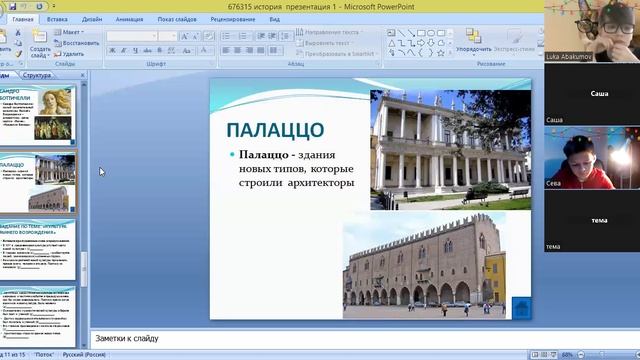Click the Redo icon in quick access toolbar
This screenshot has height=360, width=640.
(39, 7)
